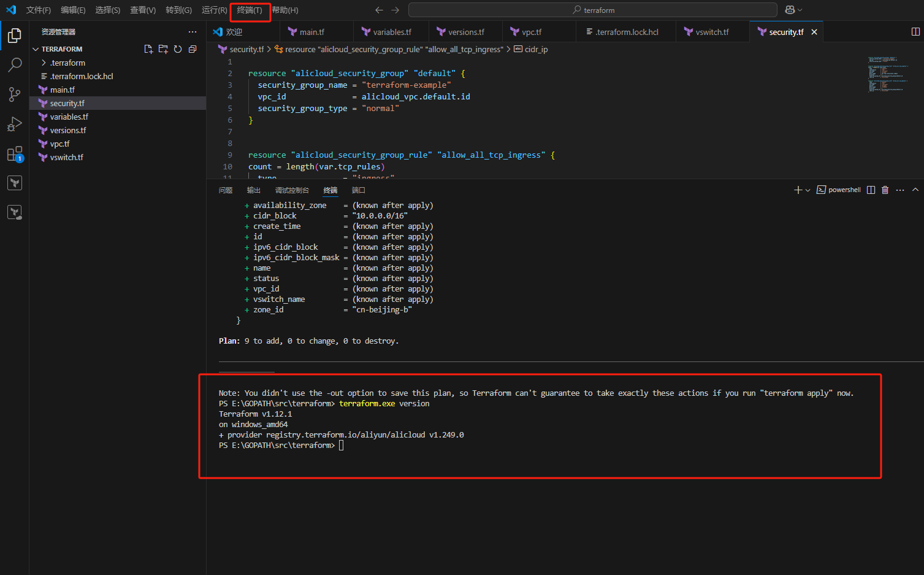Close the security.tf editor tab

click(814, 32)
